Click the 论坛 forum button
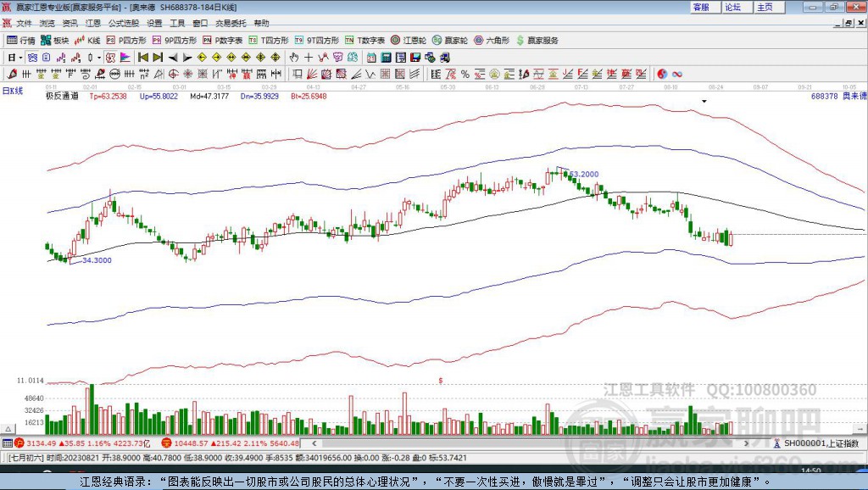 pyautogui.click(x=733, y=7)
